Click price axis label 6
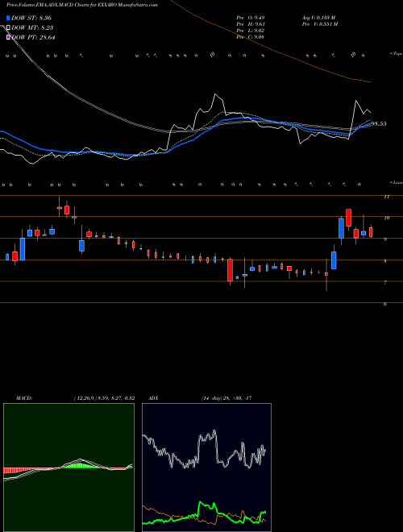Image resolution: width=403 pixels, height=532 pixels. [385, 304]
